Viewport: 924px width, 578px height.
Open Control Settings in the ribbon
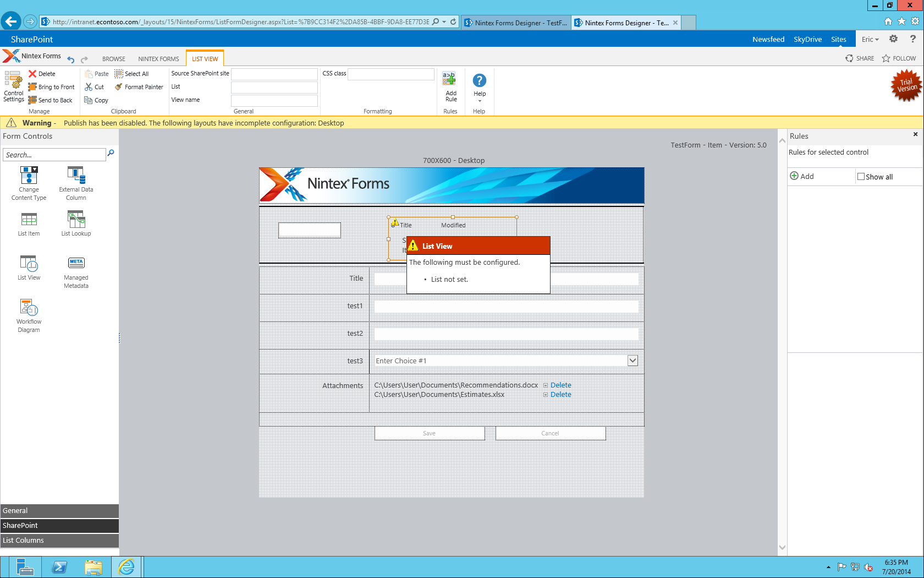coord(14,86)
